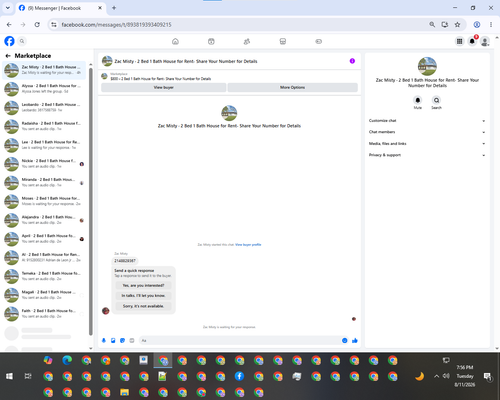
Task: Send a thumbs-up like
Action: tap(355, 340)
